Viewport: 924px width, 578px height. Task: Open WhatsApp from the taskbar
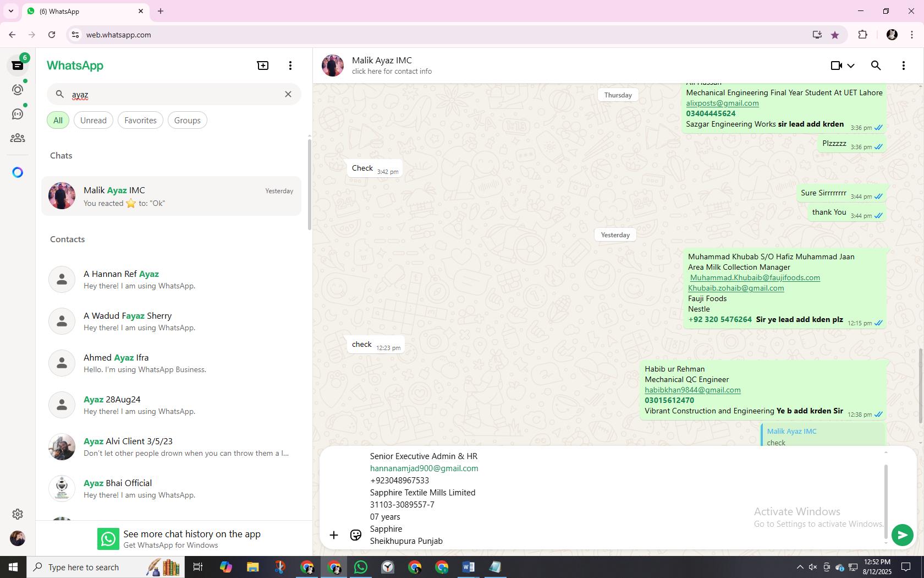361,567
